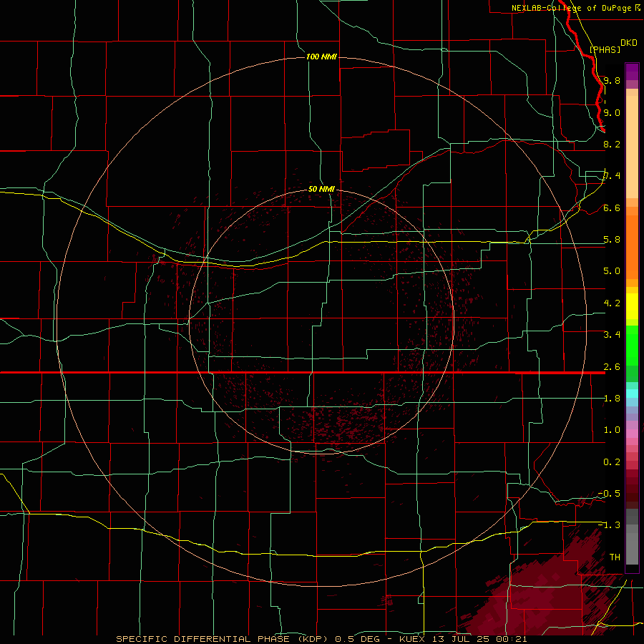Click the -1.3 legend value
Screen dimensions: 644x644
pyautogui.click(x=609, y=525)
